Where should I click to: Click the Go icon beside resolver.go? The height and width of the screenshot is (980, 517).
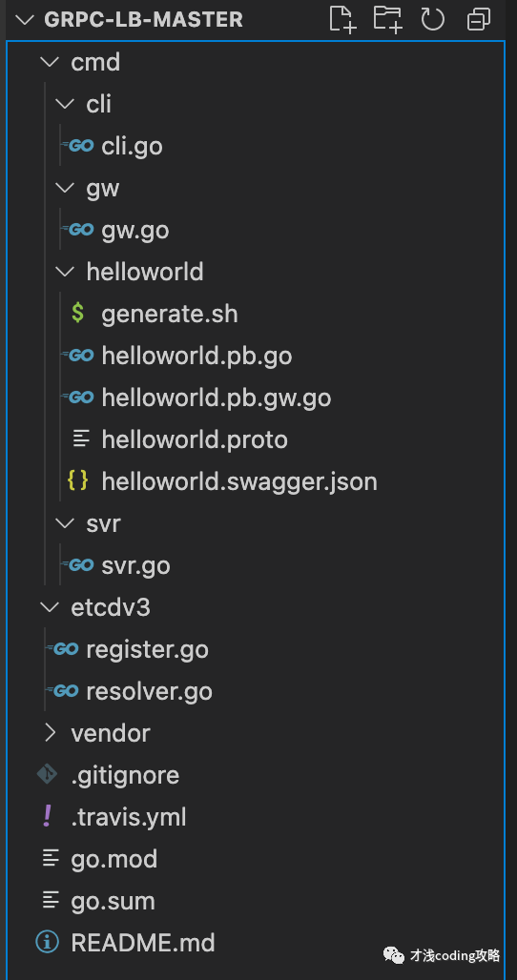pos(63,691)
